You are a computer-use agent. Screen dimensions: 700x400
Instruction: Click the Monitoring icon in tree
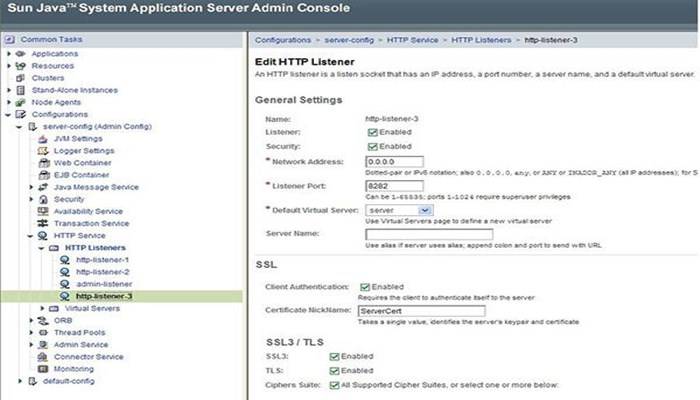[42, 369]
